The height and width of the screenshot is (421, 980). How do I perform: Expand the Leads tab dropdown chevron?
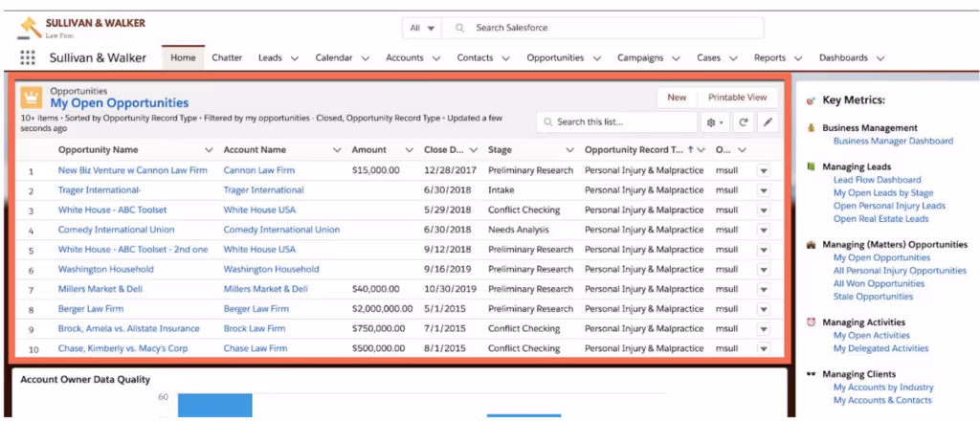point(295,58)
